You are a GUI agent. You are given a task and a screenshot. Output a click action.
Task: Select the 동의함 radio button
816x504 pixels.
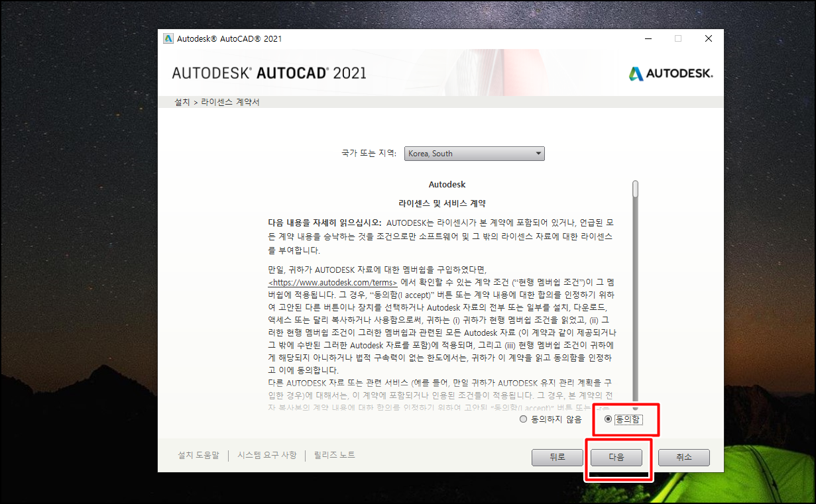click(x=608, y=419)
